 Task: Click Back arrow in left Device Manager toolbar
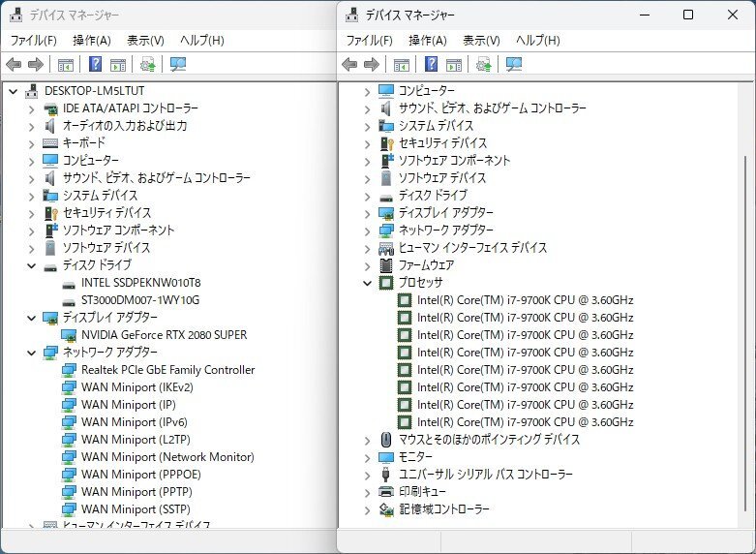click(x=14, y=64)
